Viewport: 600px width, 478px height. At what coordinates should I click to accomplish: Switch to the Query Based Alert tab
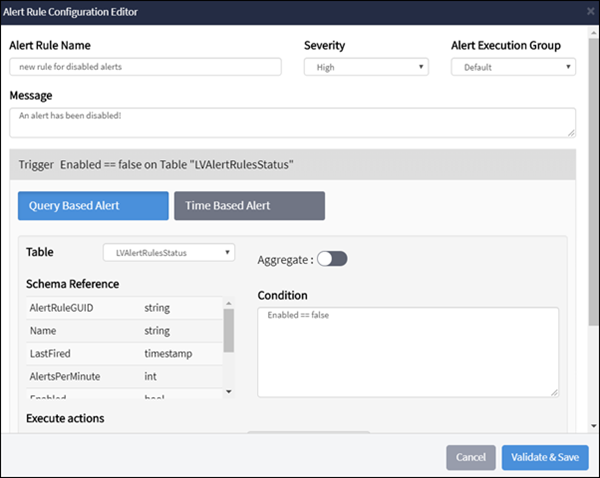point(93,206)
